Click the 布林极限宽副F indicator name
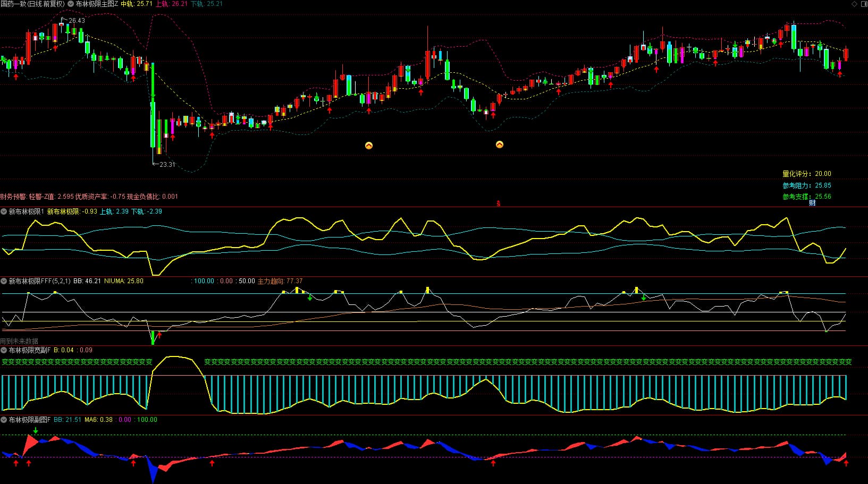This screenshot has height=484, width=868. pyautogui.click(x=30, y=350)
